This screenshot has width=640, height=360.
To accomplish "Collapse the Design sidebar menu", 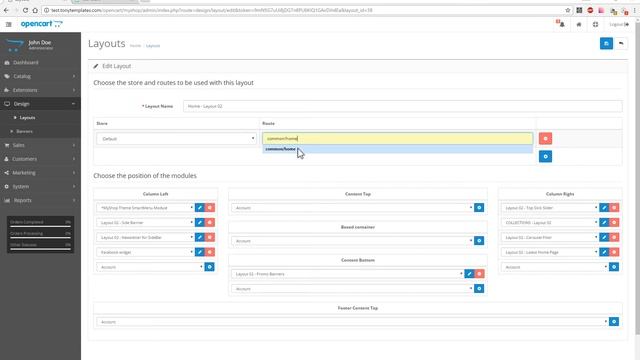I will [x=40, y=104].
